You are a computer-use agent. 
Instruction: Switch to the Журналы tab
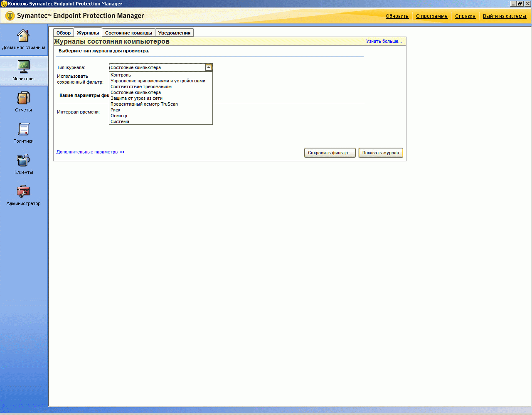click(x=88, y=33)
